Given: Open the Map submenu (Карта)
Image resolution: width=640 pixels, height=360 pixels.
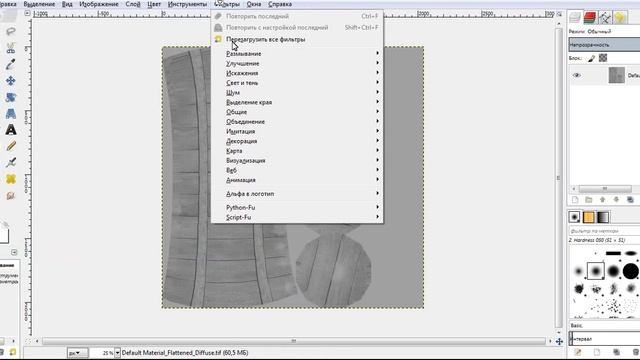Looking at the screenshot, I should 297,151.
